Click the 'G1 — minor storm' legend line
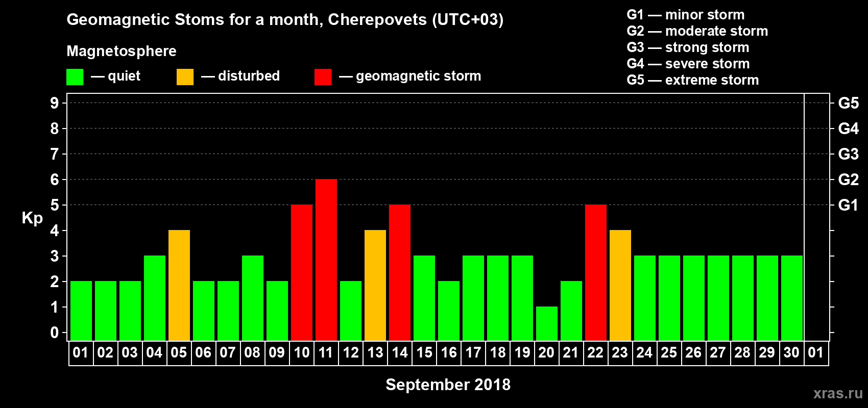The height and width of the screenshot is (408, 868). click(x=686, y=15)
